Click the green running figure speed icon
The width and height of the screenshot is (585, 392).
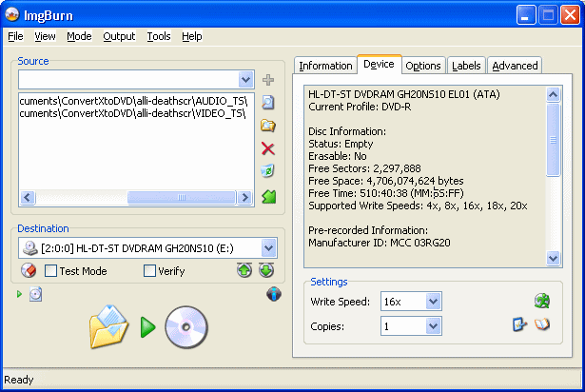(542, 301)
